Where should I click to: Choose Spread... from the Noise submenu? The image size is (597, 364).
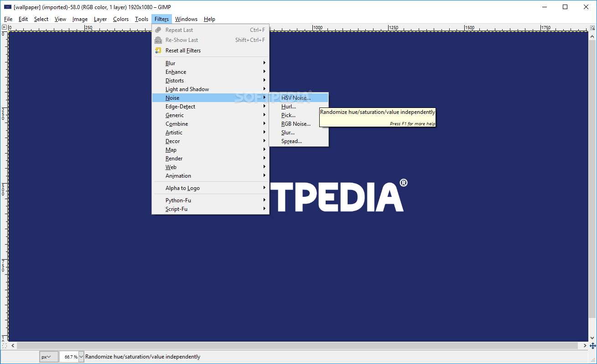299,141
